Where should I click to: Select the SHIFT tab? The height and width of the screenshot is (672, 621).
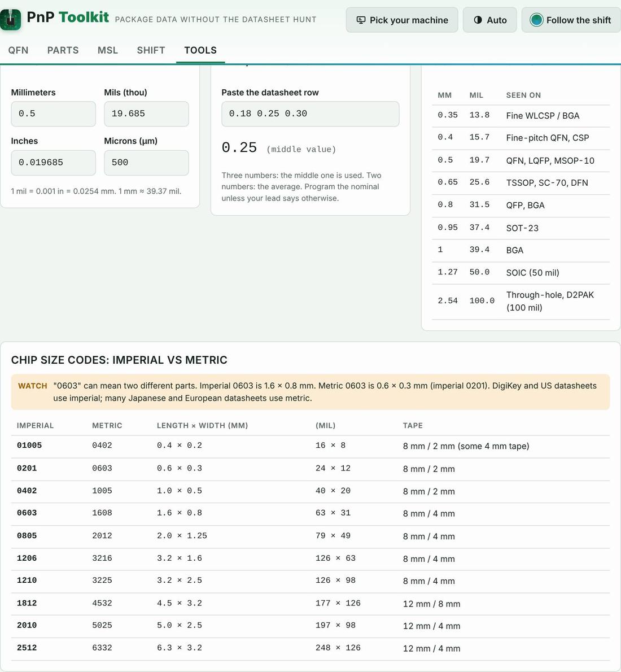tap(151, 50)
